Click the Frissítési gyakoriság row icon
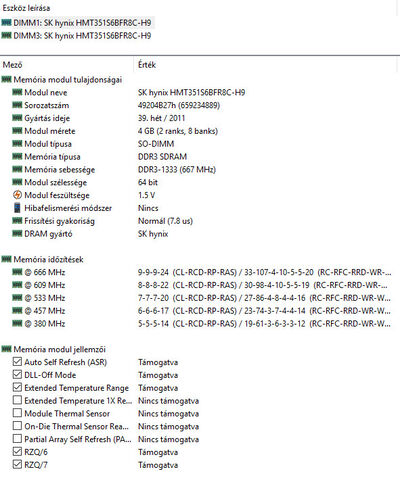This screenshot has height=480, width=400. (17, 221)
